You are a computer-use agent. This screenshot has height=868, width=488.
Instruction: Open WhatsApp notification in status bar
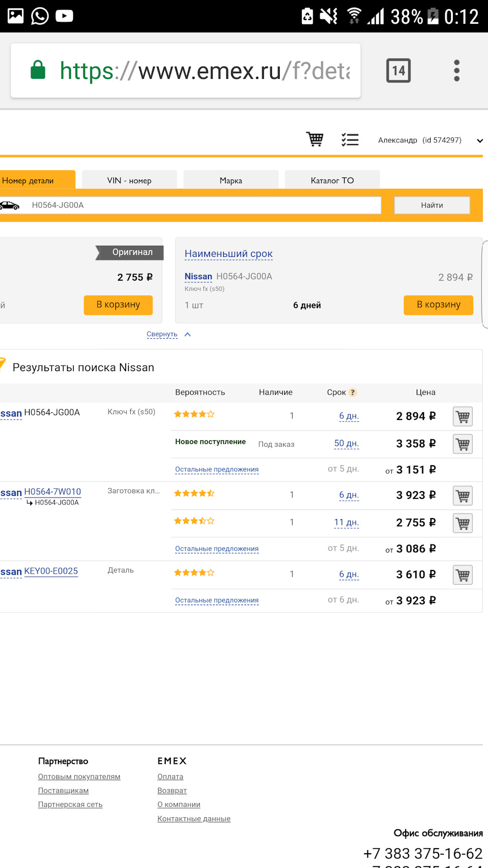pyautogui.click(x=40, y=16)
